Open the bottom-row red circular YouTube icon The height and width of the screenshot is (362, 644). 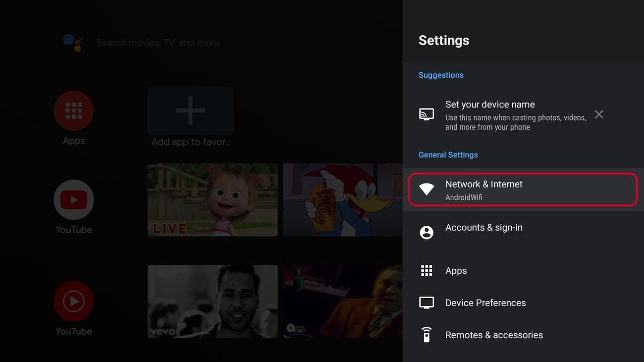[x=74, y=302]
